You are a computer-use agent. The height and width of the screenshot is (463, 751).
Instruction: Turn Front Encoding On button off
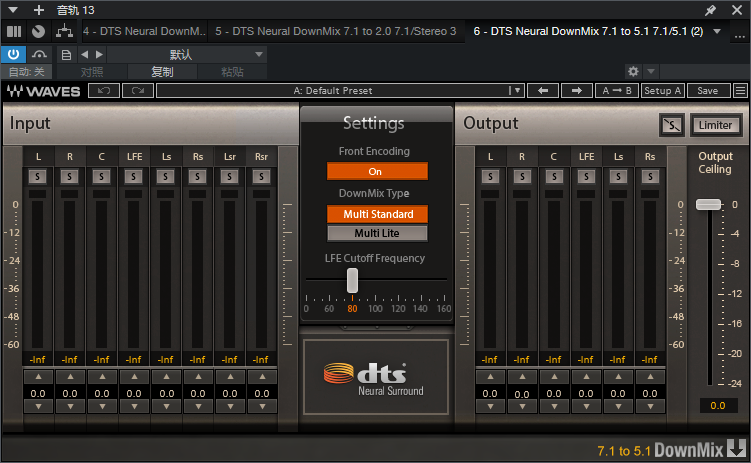[x=377, y=171]
